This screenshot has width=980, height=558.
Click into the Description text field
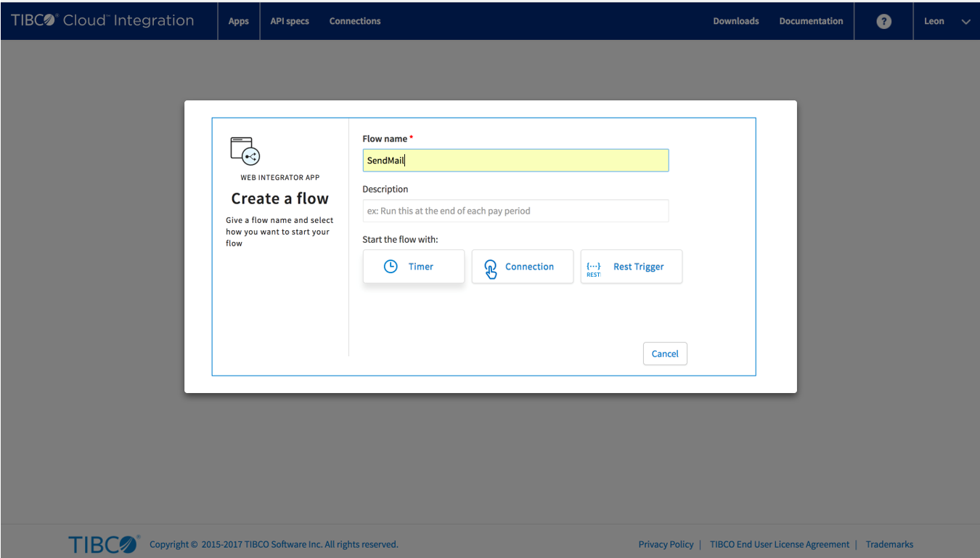click(515, 211)
